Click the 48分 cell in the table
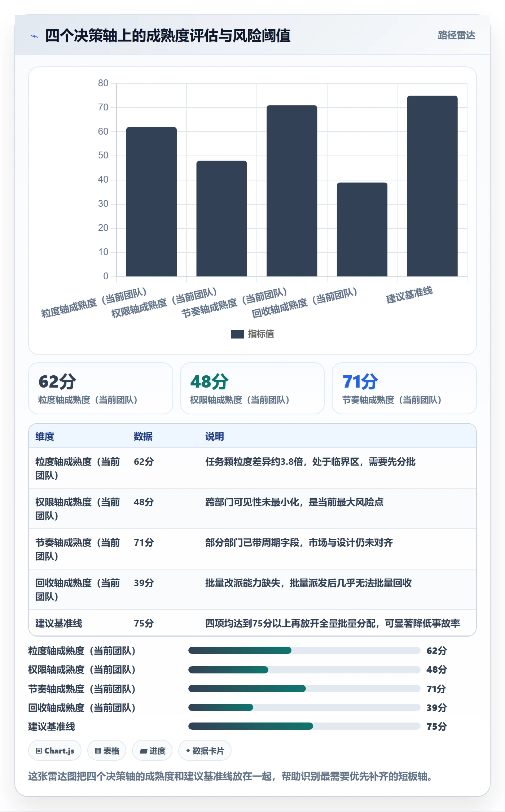The width and height of the screenshot is (505, 812). [x=144, y=502]
